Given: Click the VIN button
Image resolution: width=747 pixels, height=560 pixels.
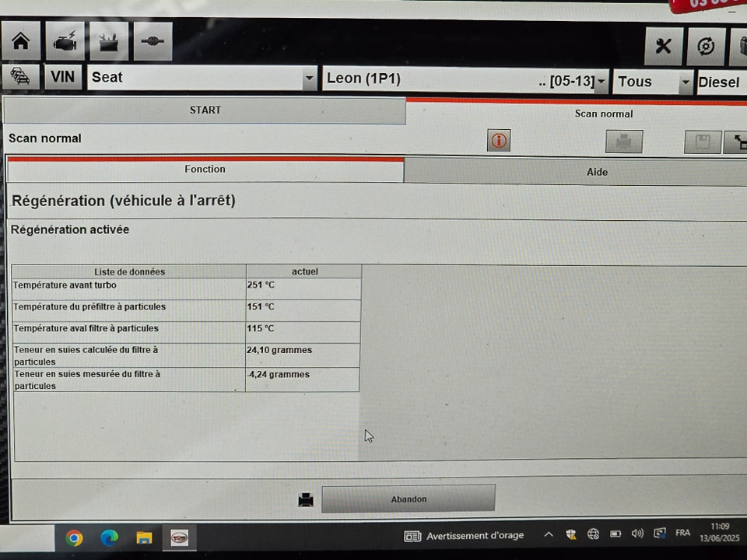Looking at the screenshot, I should pos(63,77).
